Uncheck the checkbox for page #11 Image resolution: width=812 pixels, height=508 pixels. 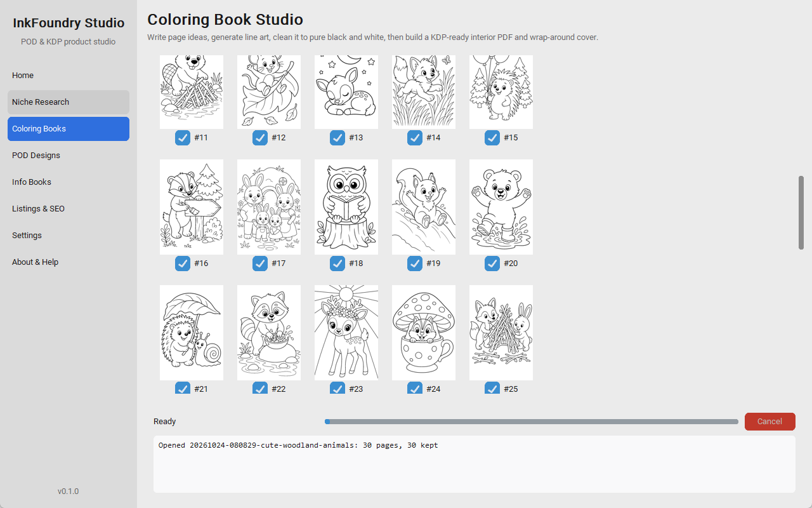tap(183, 138)
